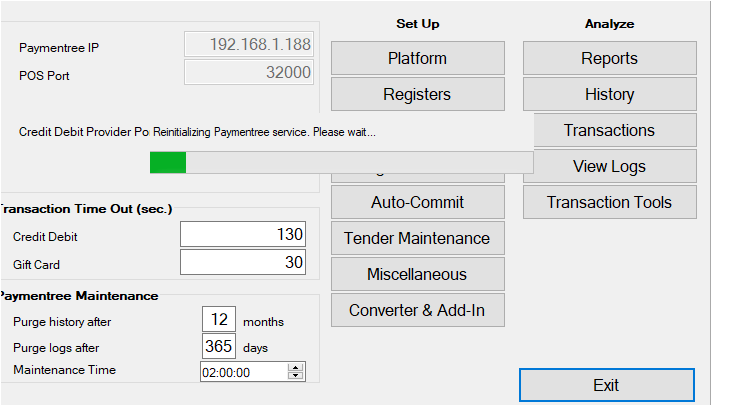Open Tender Maintenance
Image resolution: width=733 pixels, height=406 pixels.
click(417, 238)
